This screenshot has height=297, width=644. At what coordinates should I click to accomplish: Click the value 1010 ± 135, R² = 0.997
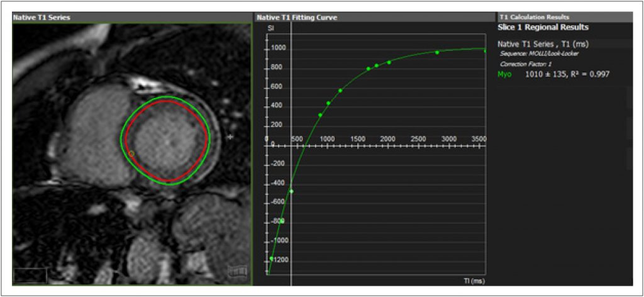click(567, 74)
